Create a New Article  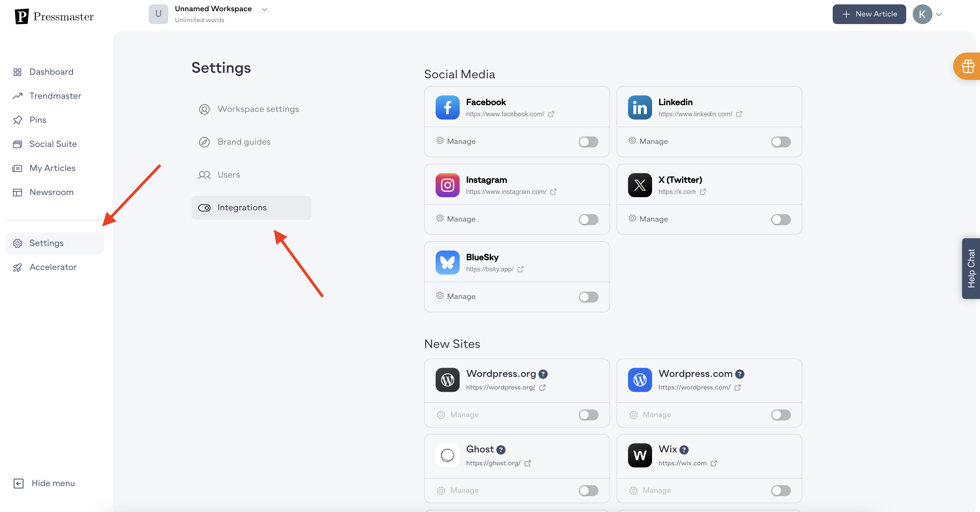point(869,14)
